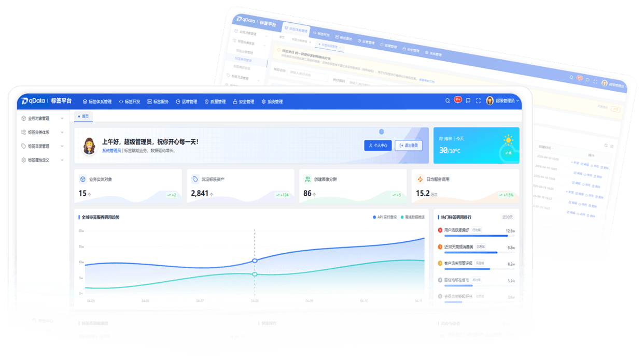Click rank 1 red badge icon

(440, 230)
